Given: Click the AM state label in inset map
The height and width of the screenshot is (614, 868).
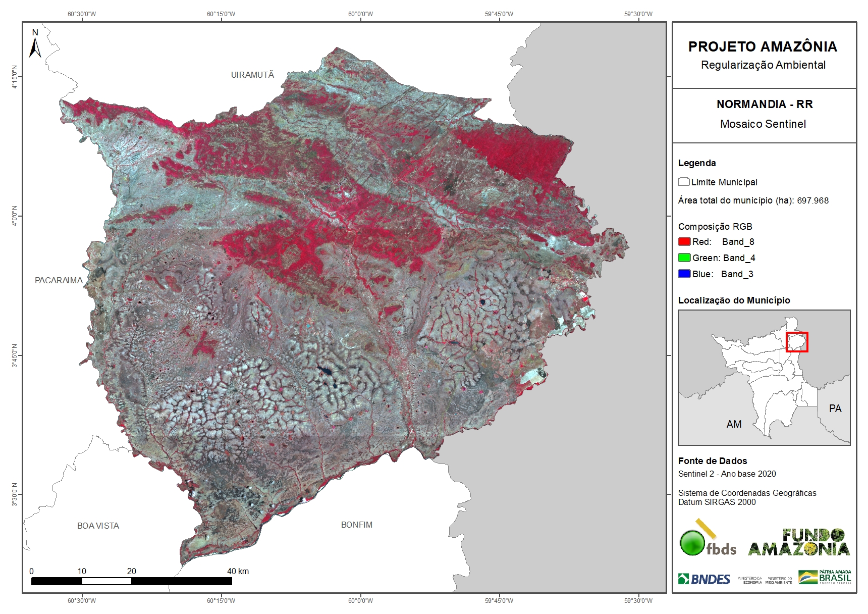Looking at the screenshot, I should pos(734,424).
